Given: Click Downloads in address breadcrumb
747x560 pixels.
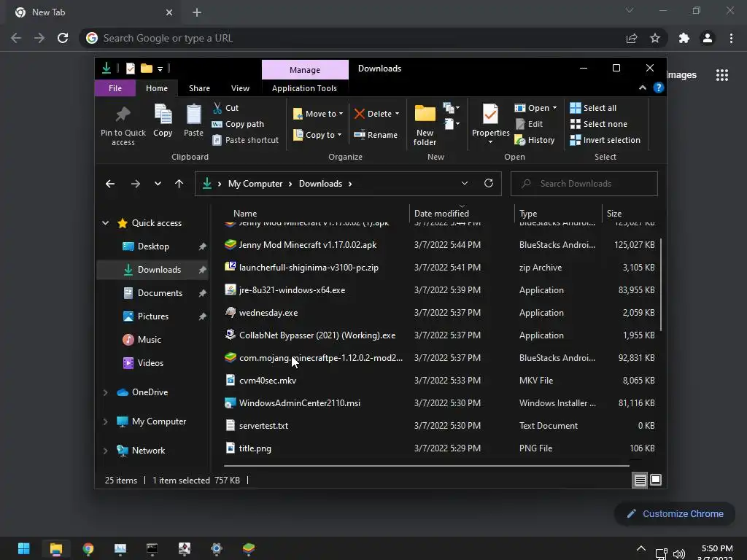Looking at the screenshot, I should click(320, 183).
